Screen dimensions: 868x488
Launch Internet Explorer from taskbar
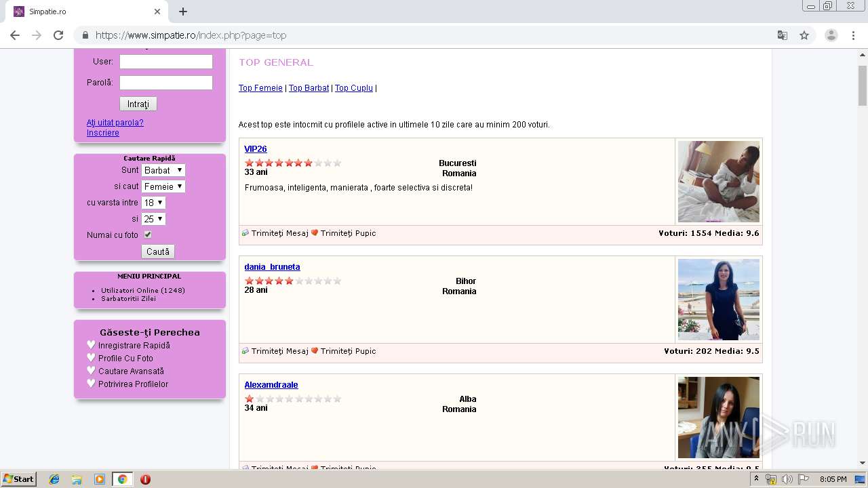click(54, 479)
